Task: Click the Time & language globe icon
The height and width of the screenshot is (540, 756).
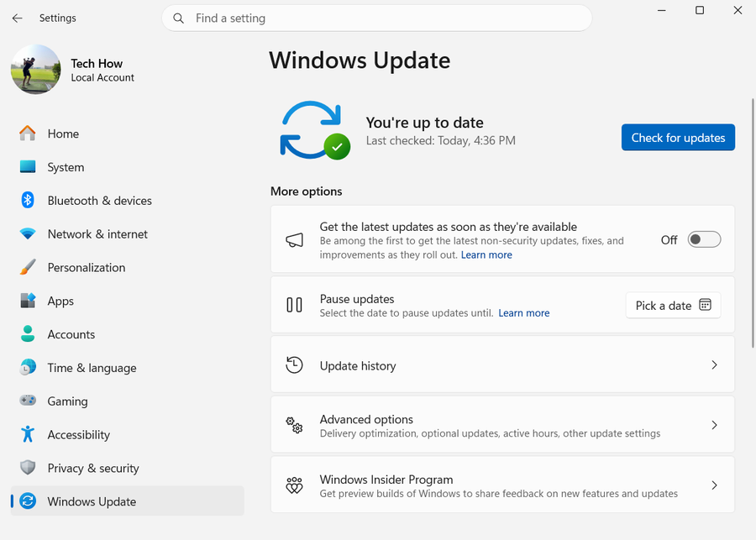Action: point(28,367)
